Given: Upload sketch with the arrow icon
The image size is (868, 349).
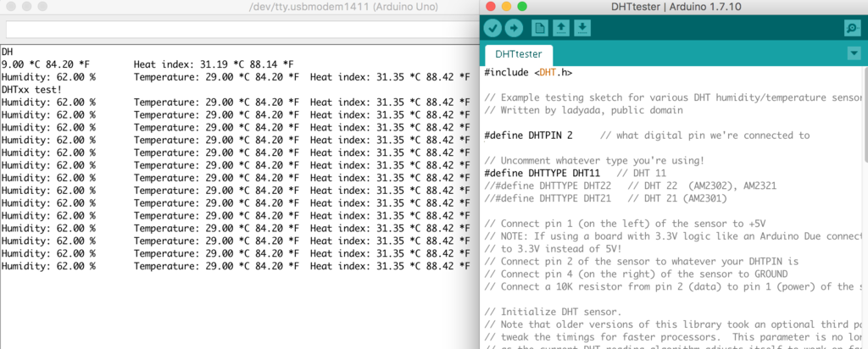Looking at the screenshot, I should (514, 28).
